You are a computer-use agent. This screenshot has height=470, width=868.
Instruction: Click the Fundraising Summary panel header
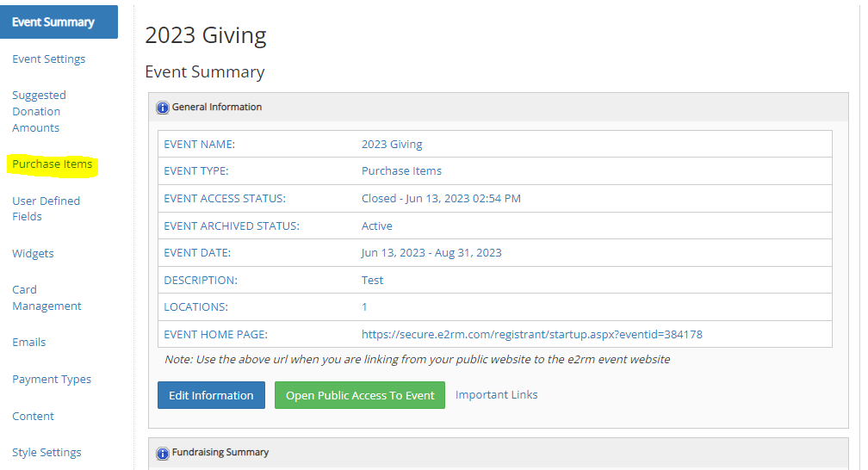point(499,454)
